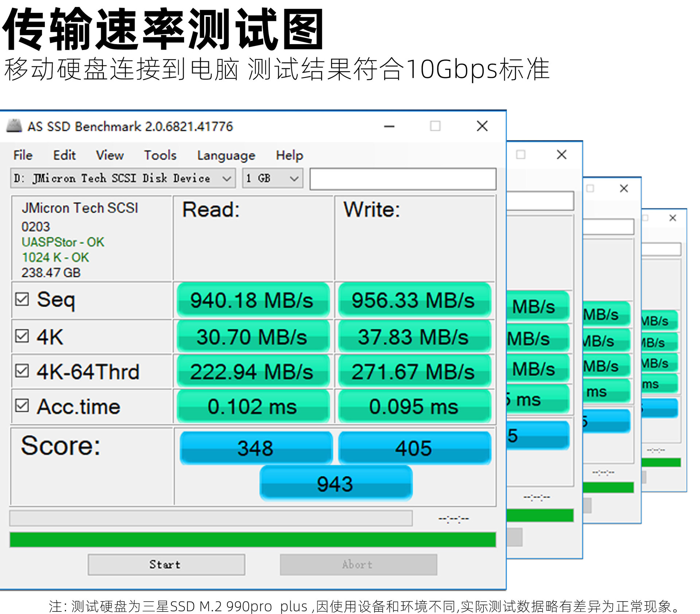Minimize the AS SSD Benchmark window
This screenshot has width=700, height=614.
pos(389,126)
